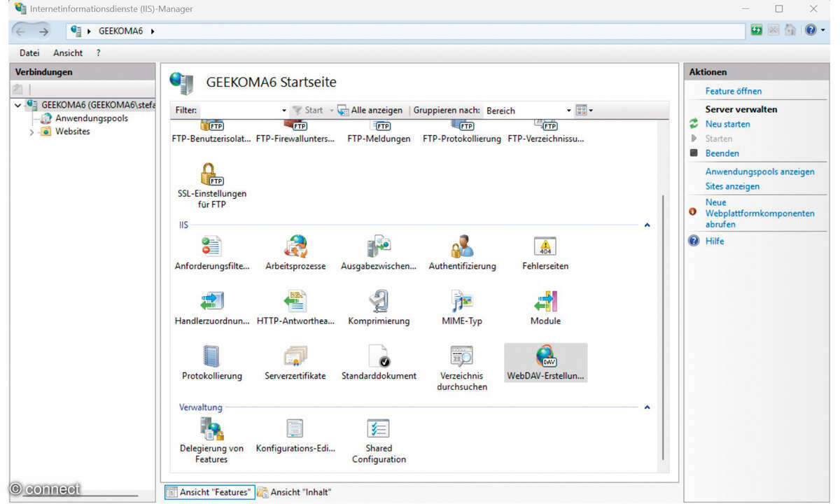The image size is (840, 504).
Task: Switch to Ansicht "Inhalt" tab
Action: [x=294, y=492]
